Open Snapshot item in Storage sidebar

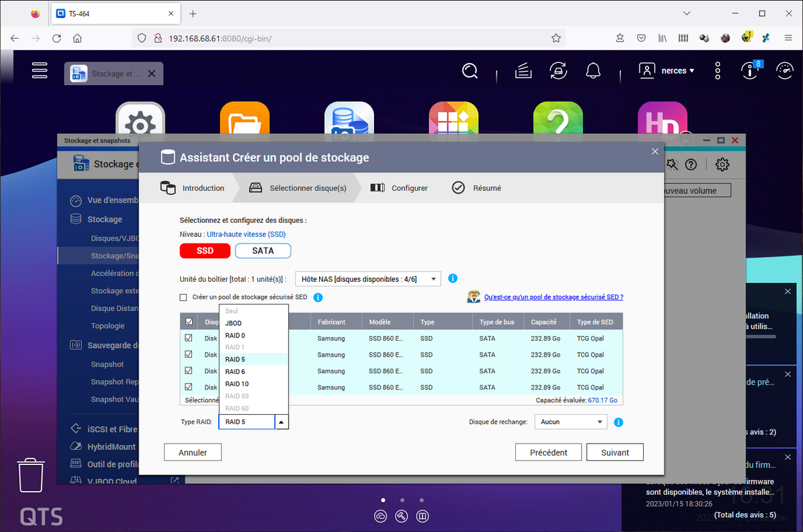pos(107,365)
